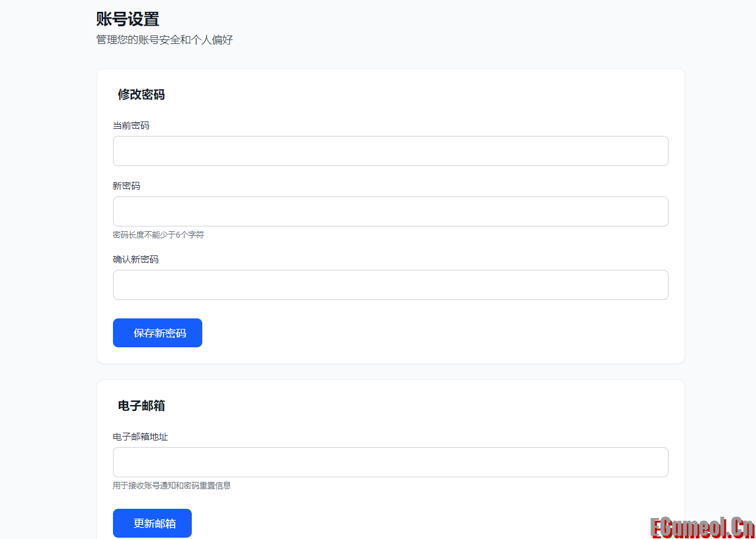Click the 电子邮箱地址 field label
This screenshot has width=756, height=539.
point(140,437)
